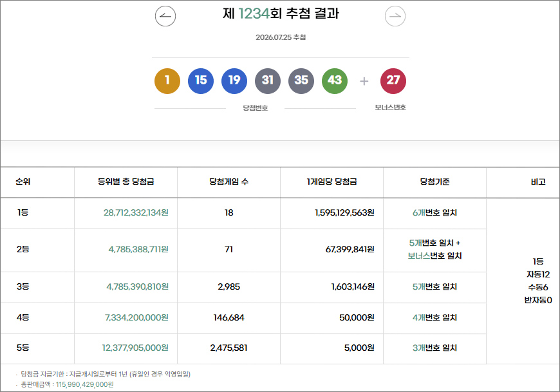
Task: Click the 3개번호 일치 criterion
Action: pyautogui.click(x=434, y=348)
